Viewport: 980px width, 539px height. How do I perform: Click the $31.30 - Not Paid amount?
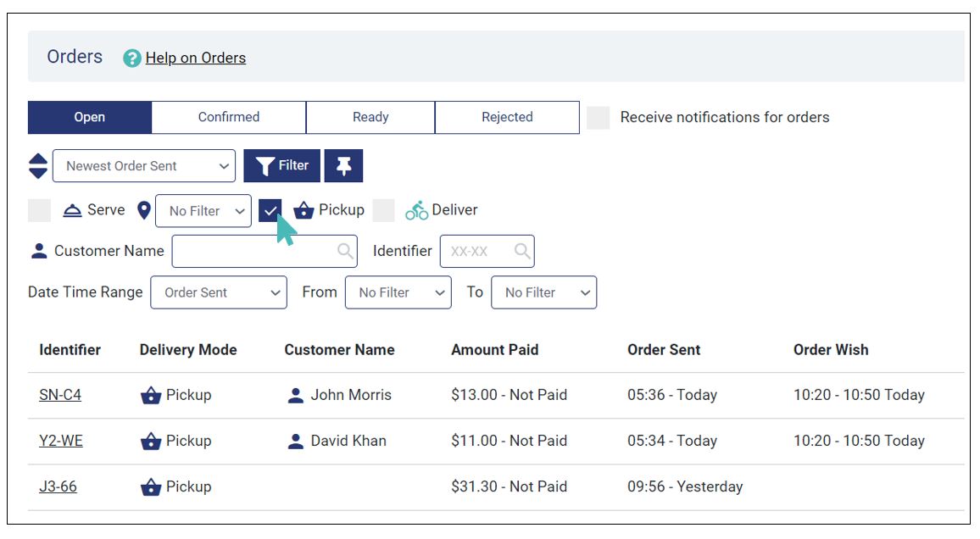[509, 486]
